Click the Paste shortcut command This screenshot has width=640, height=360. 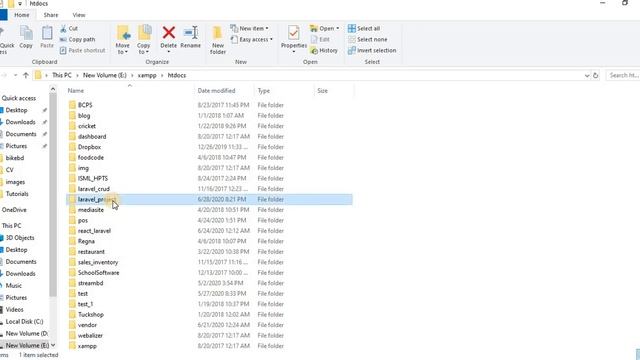82,50
